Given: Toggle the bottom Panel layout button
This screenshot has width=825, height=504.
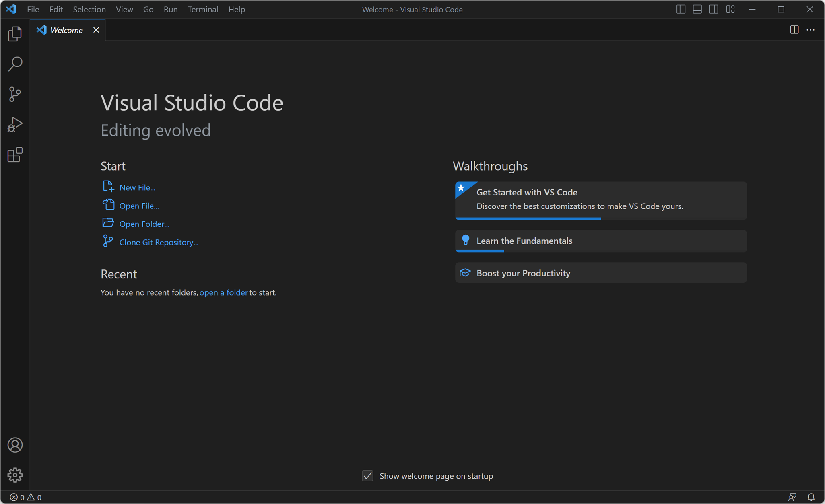Looking at the screenshot, I should click(697, 9).
